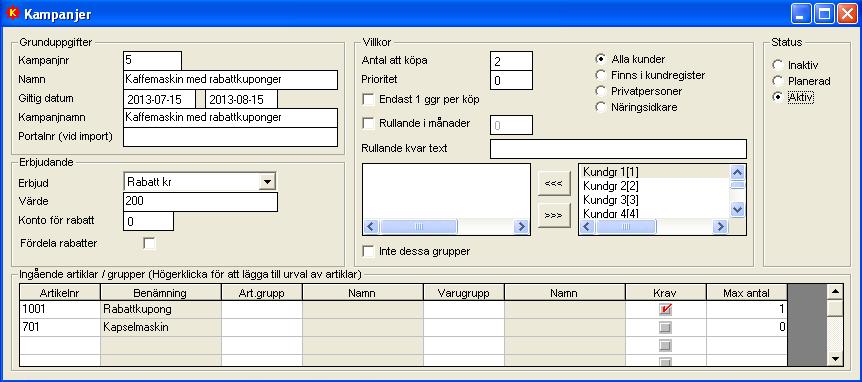This screenshot has height=382, width=862.
Task: Click the <<< move groups button
Action: coord(554,183)
